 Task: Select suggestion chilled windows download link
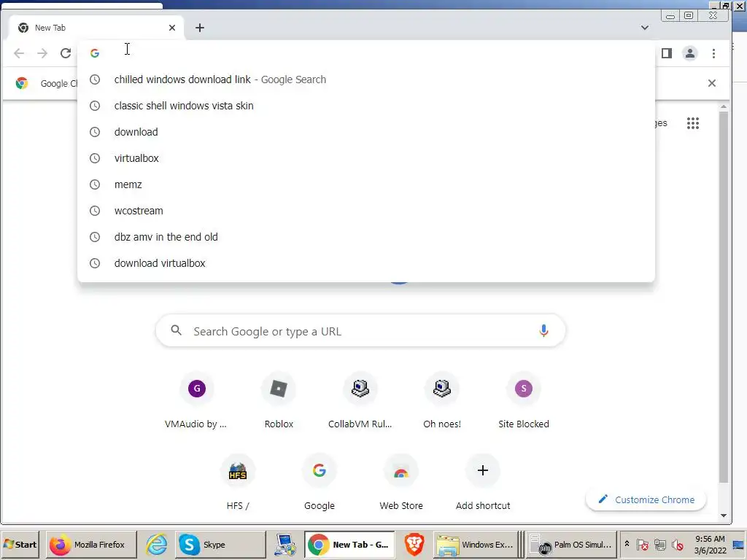[x=366, y=79]
